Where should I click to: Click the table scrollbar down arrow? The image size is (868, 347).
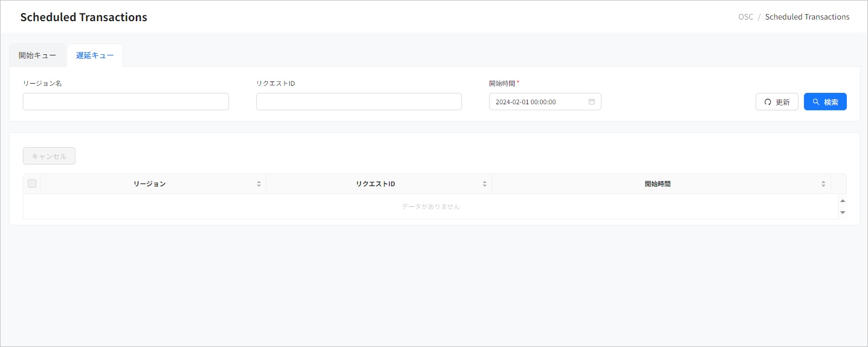pyautogui.click(x=842, y=212)
